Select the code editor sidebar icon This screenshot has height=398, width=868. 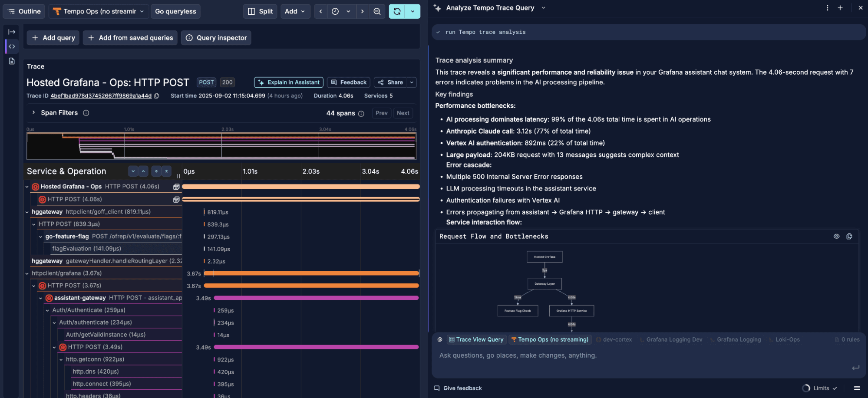(11, 46)
